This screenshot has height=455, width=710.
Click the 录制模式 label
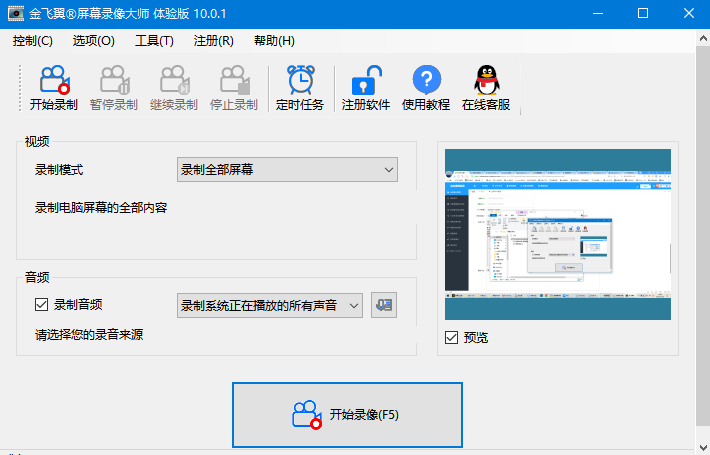(59, 170)
